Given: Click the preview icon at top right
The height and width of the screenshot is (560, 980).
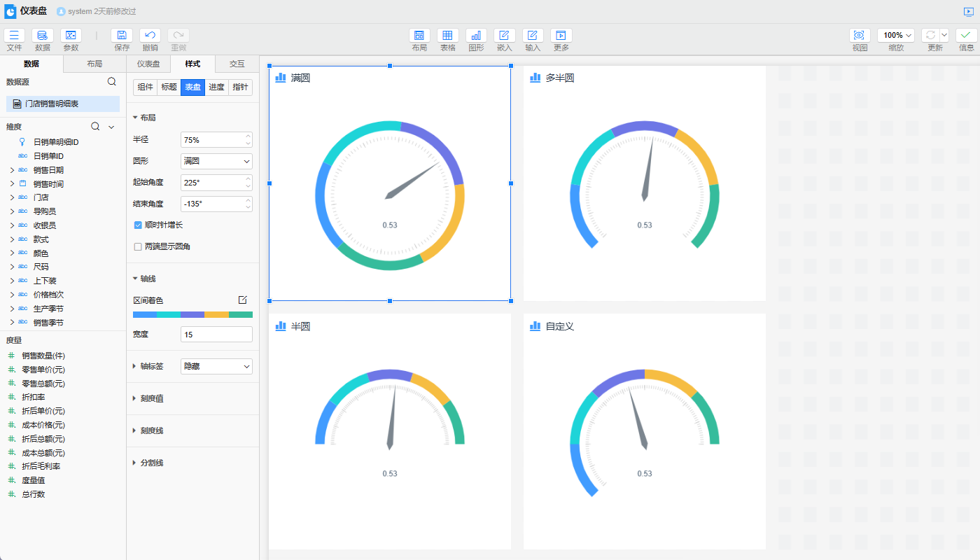Looking at the screenshot, I should click(968, 11).
